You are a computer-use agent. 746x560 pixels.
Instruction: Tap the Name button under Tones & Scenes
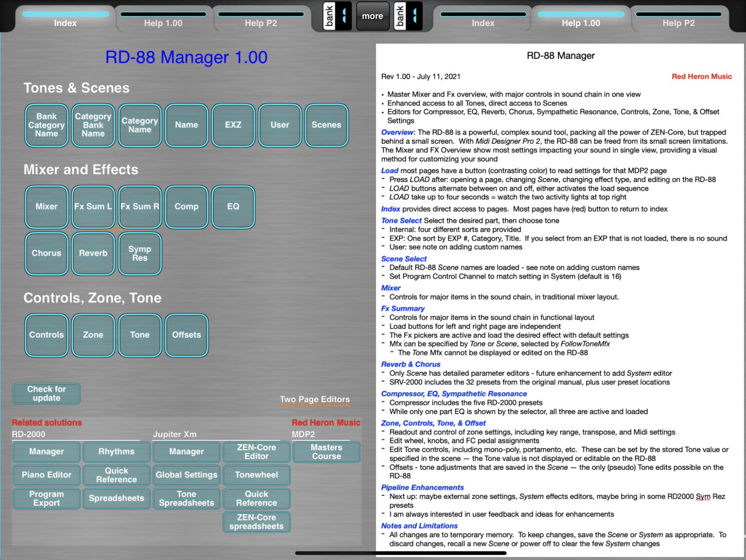186,125
